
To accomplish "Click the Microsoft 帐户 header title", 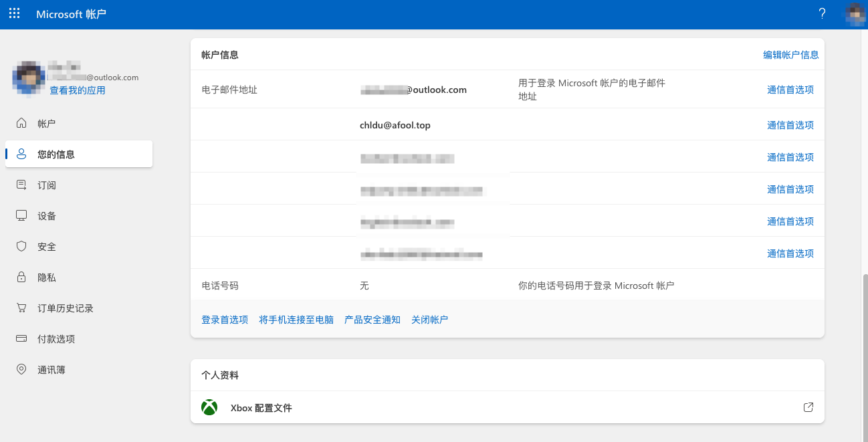I will click(x=71, y=14).
